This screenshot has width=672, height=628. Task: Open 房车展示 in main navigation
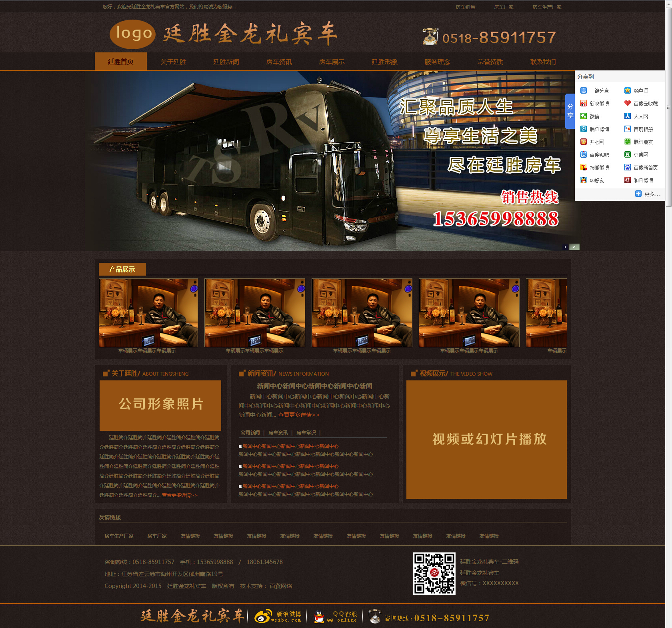[x=332, y=62]
